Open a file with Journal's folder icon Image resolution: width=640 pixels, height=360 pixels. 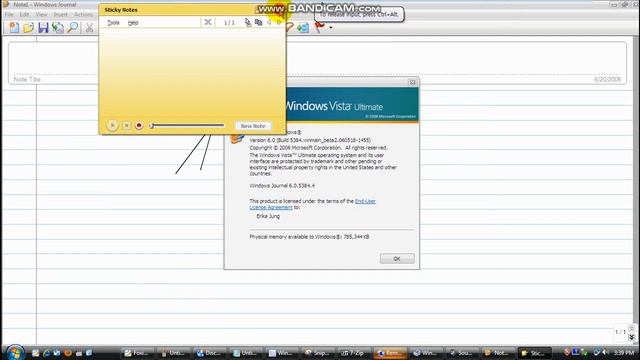tap(29, 27)
